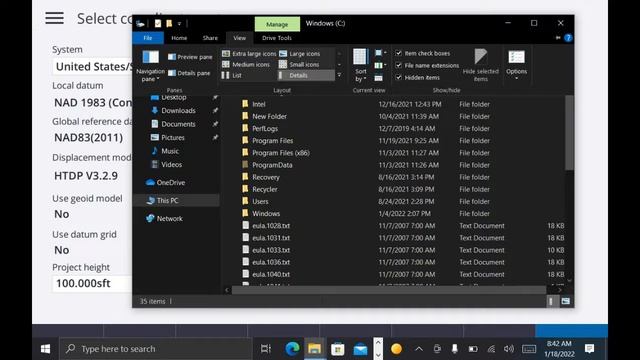
Task: Show hidden system tray icons
Action: point(418,349)
